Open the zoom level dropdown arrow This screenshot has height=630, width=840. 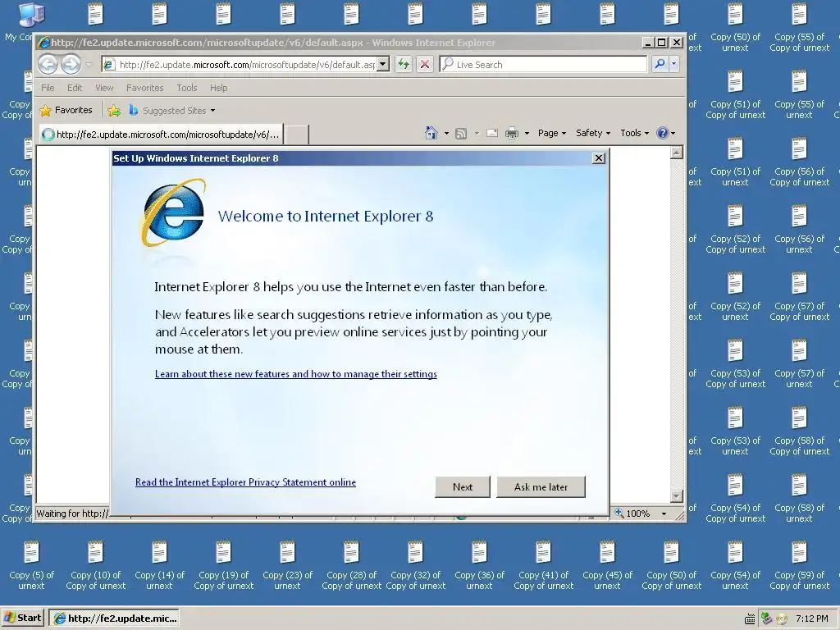tap(664, 514)
